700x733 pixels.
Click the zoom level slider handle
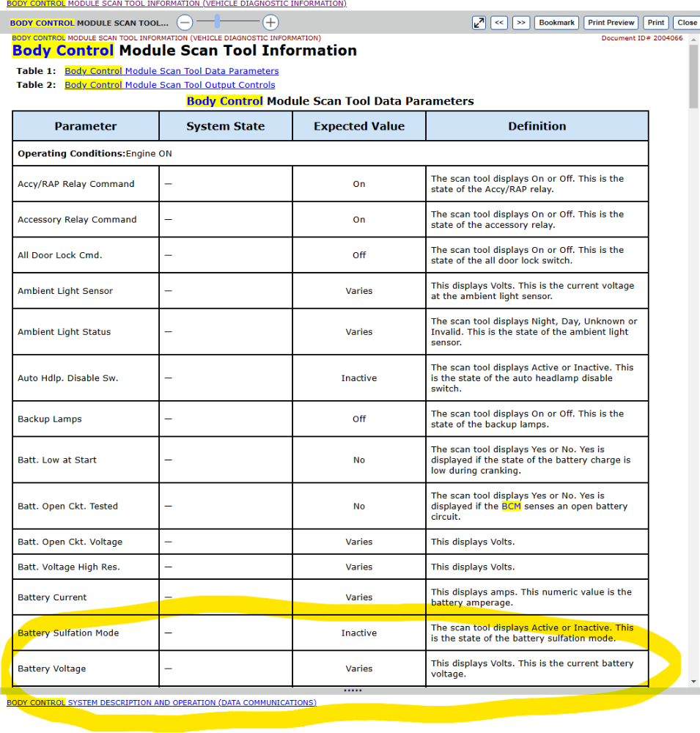218,21
